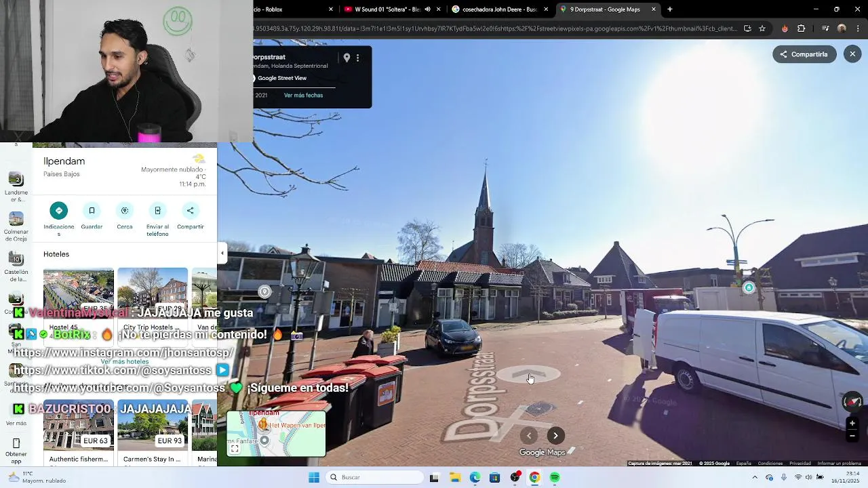This screenshot has height=488, width=868.
Task: Send to phone with Enviar al teléfono
Action: click(157, 211)
